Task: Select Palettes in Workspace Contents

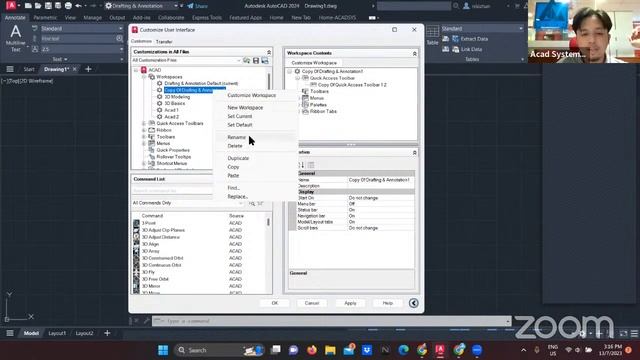Action: [318, 105]
